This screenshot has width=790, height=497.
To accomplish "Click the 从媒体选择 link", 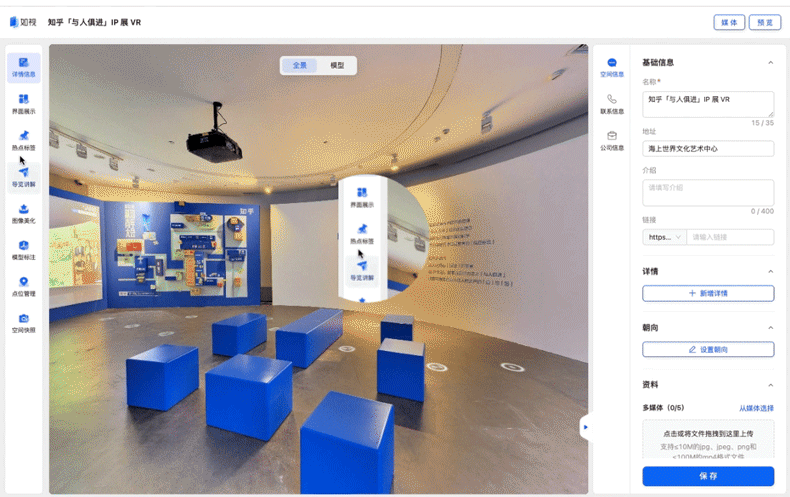I will [756, 408].
